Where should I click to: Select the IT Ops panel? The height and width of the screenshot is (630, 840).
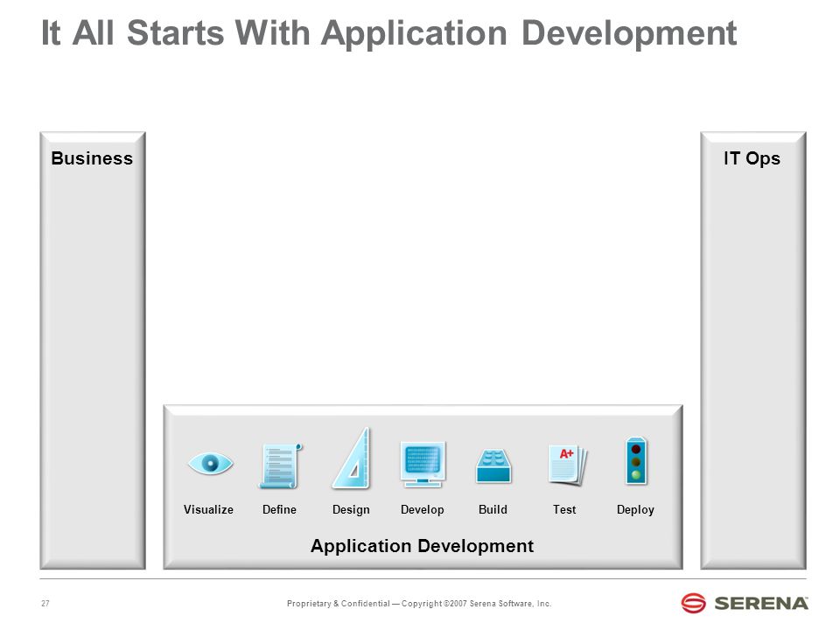coord(752,350)
